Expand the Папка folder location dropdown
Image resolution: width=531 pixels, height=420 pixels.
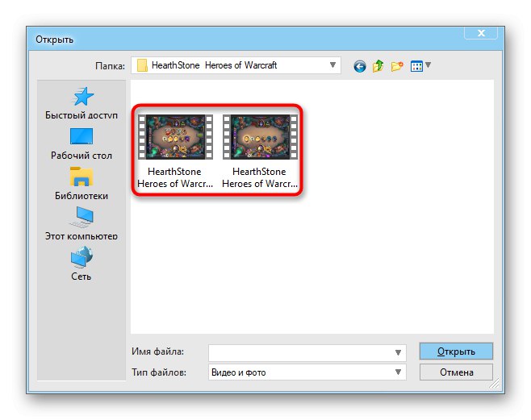(x=332, y=65)
